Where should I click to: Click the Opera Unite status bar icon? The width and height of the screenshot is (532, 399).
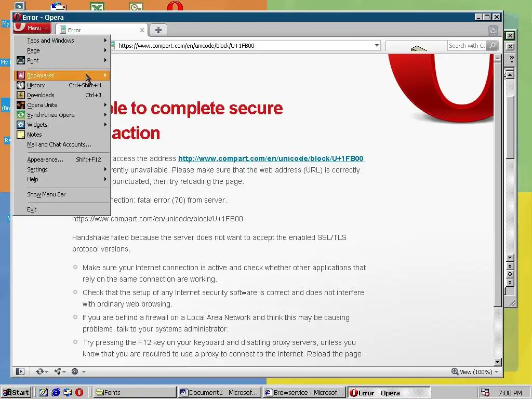click(58, 371)
